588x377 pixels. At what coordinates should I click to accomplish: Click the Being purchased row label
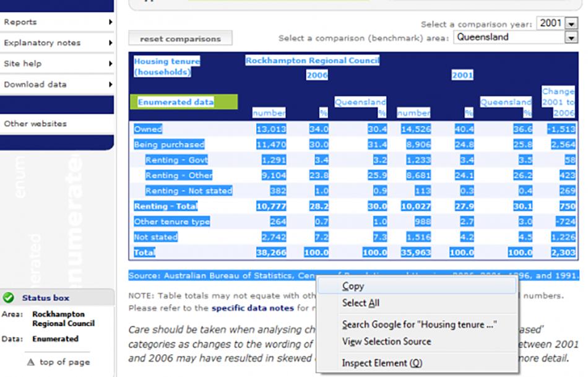pos(169,144)
